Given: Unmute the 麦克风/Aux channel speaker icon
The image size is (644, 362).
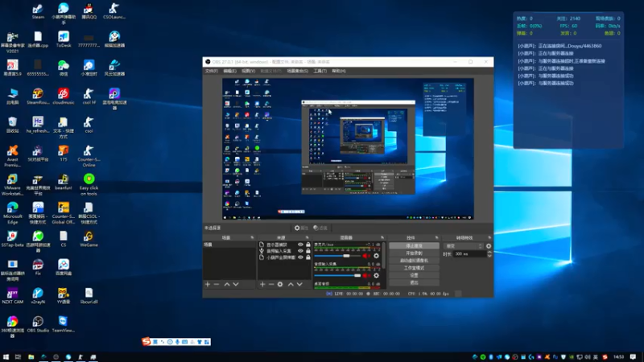Looking at the screenshot, I should (365, 256).
